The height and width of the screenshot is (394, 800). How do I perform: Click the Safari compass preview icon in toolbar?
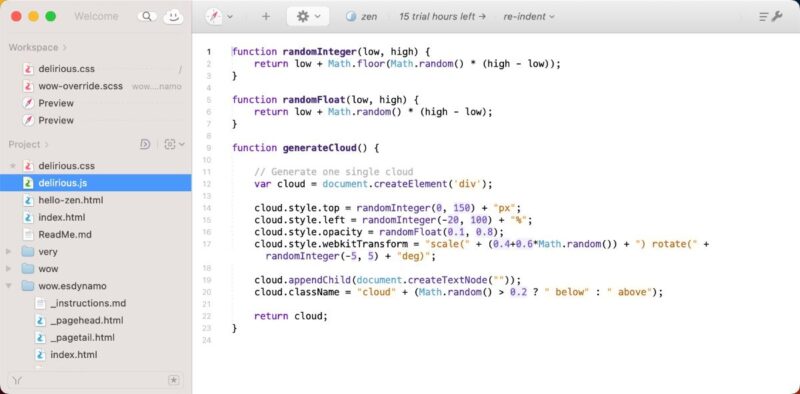(x=213, y=16)
